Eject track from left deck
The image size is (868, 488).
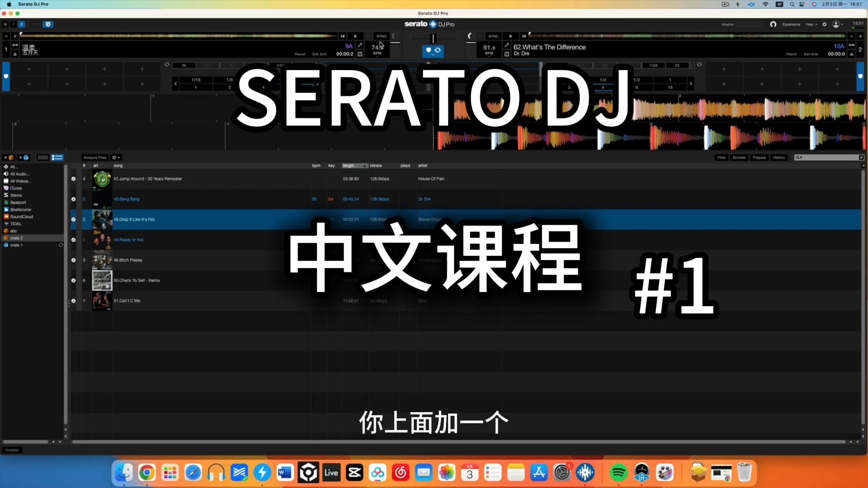(x=15, y=54)
